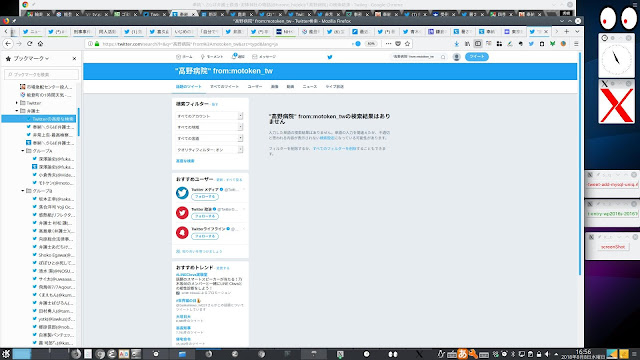Follow Twitter メディア with フォローする
This screenshot has width=640, height=360.
(x=205, y=197)
